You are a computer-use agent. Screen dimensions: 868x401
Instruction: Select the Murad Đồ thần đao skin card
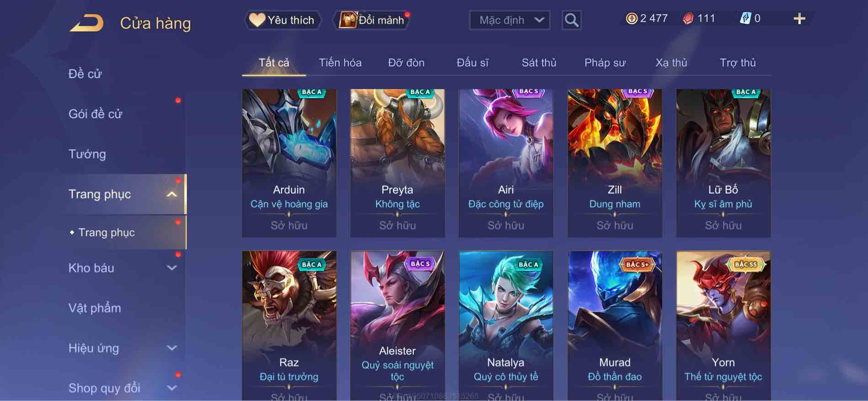[614, 326]
